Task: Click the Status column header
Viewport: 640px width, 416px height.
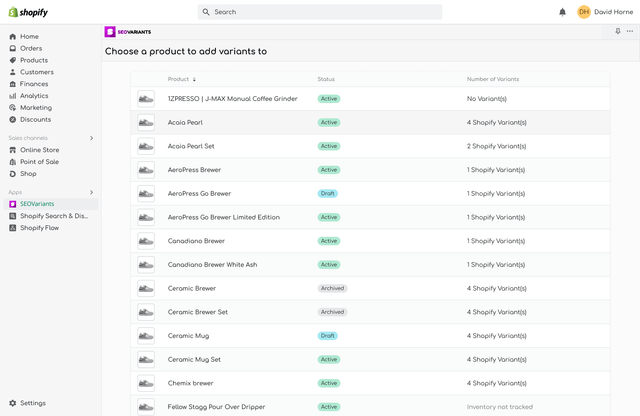Action: (x=326, y=79)
